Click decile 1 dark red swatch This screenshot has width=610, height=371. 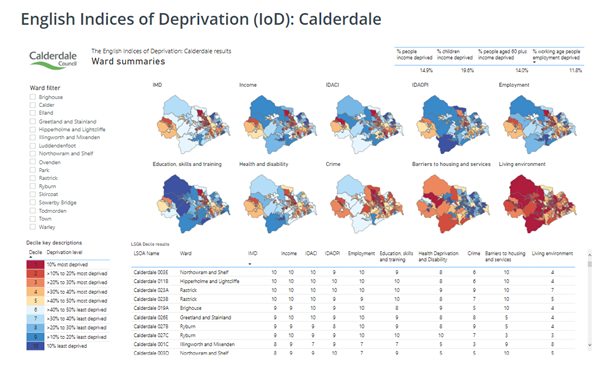pos(35,264)
